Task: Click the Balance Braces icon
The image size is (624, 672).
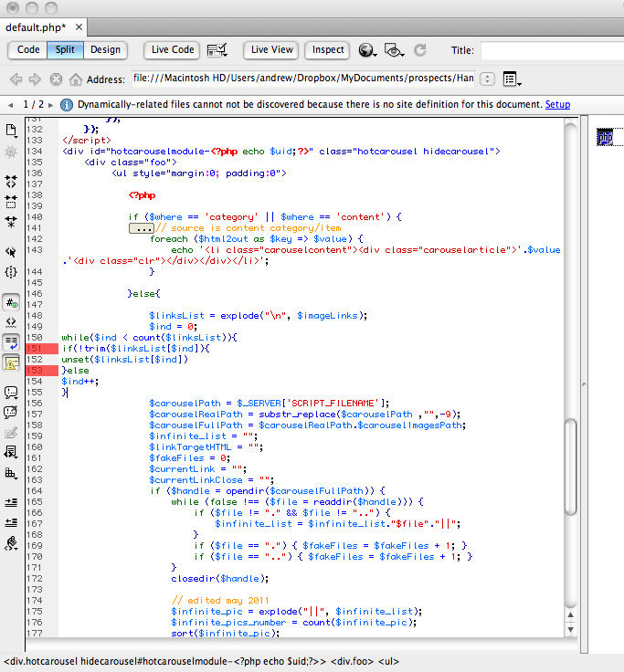Action: (x=11, y=272)
